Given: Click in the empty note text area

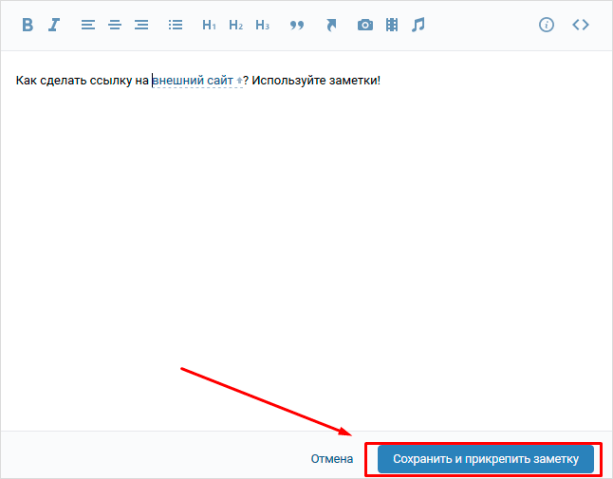Looking at the screenshot, I should pyautogui.click(x=300, y=250).
